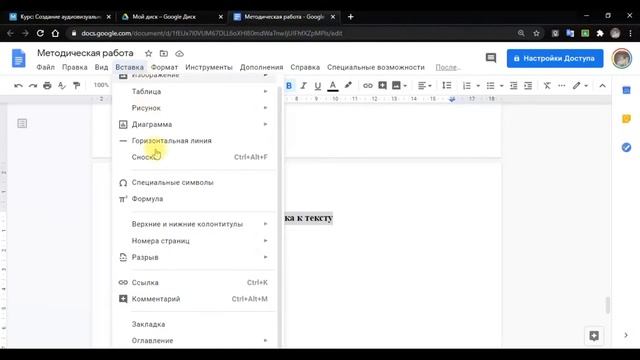Choose Формула menu item
The height and width of the screenshot is (360, 640).
pyautogui.click(x=194, y=199)
